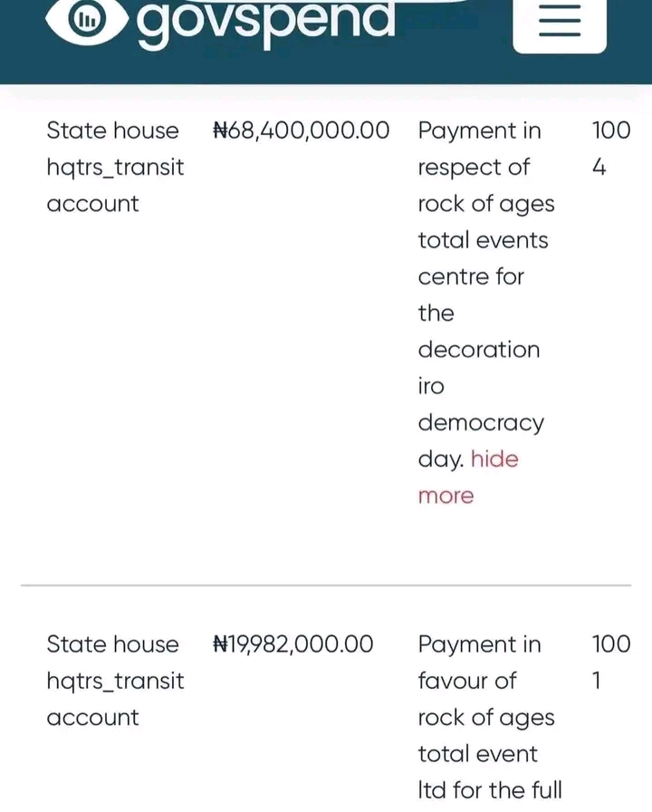Click the govspend eye logo icon
This screenshot has width=652, height=812.
(88, 21)
